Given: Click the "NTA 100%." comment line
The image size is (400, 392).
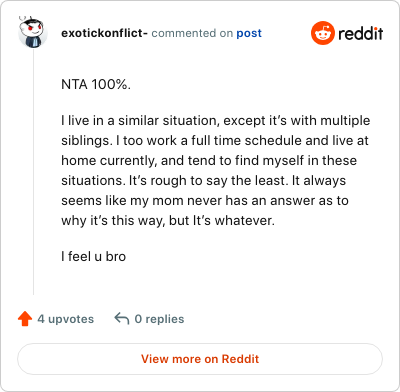Looking at the screenshot, I should (96, 84).
